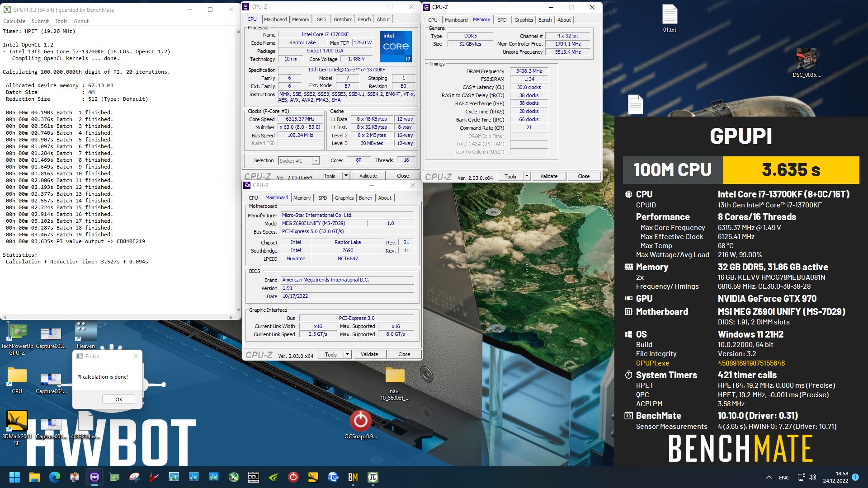
Task: Click the DRAM Frequency 3408.3 MHz value
Action: click(x=529, y=71)
